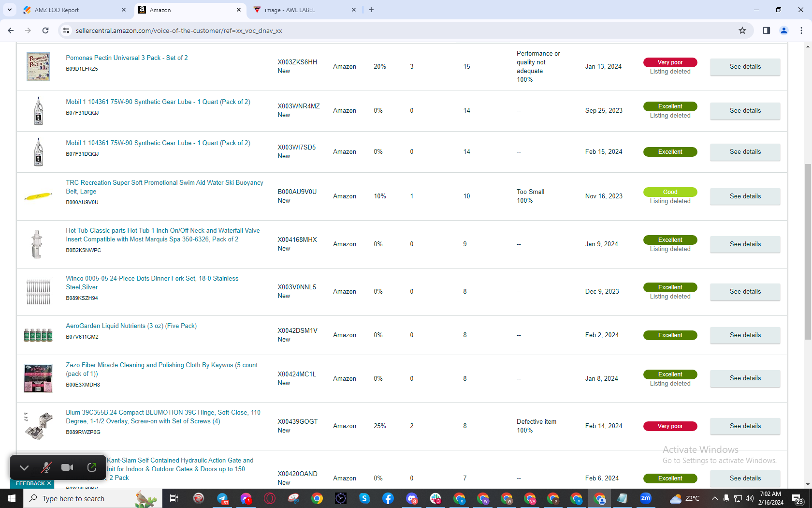Click the Blum hinge product thumbnail
Viewport: 812px width, 508px height.
click(38, 426)
